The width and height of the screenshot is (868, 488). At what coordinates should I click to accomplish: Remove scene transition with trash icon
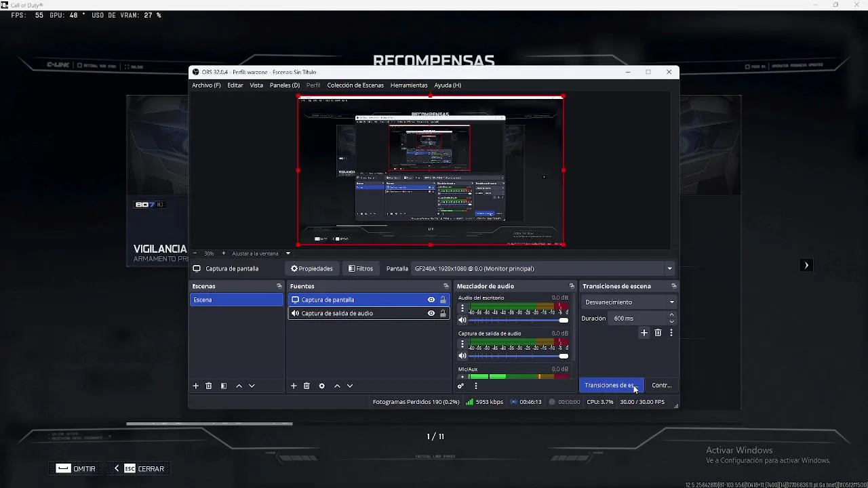point(658,333)
